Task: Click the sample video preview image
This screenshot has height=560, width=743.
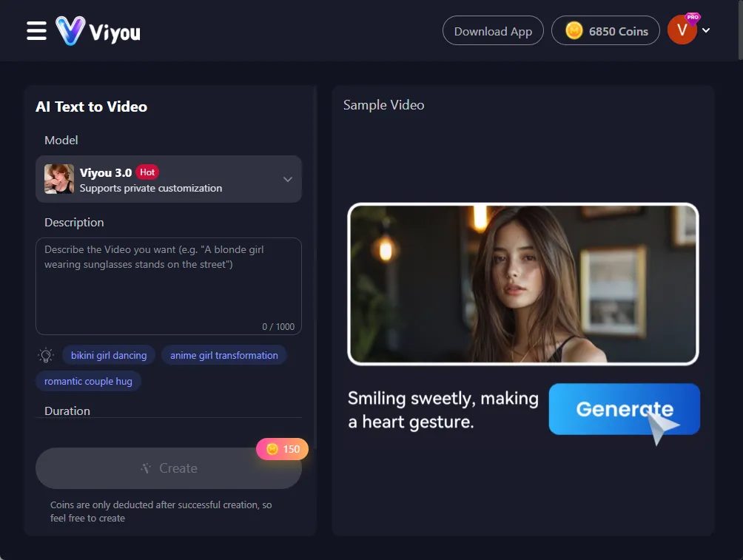Action: tap(523, 284)
